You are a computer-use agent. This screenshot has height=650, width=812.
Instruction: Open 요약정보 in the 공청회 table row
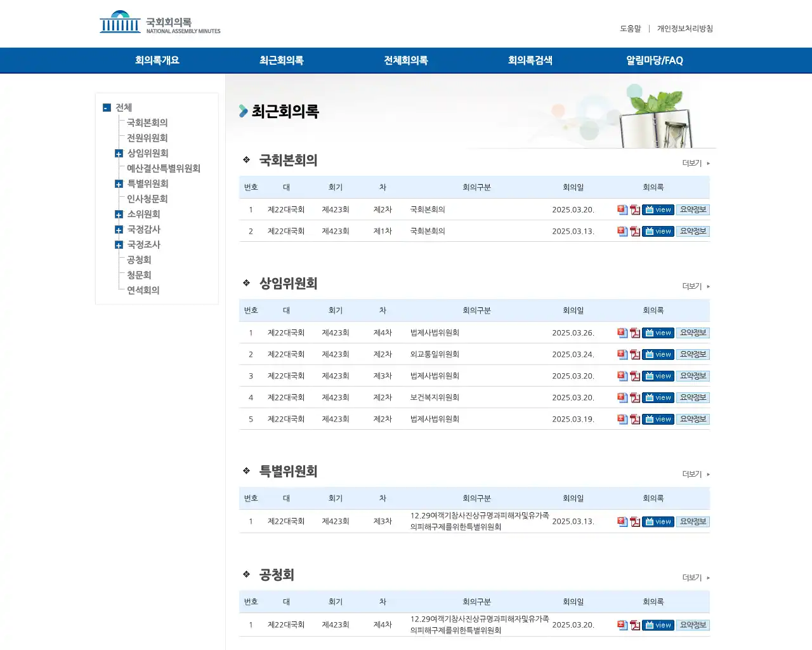coord(693,625)
